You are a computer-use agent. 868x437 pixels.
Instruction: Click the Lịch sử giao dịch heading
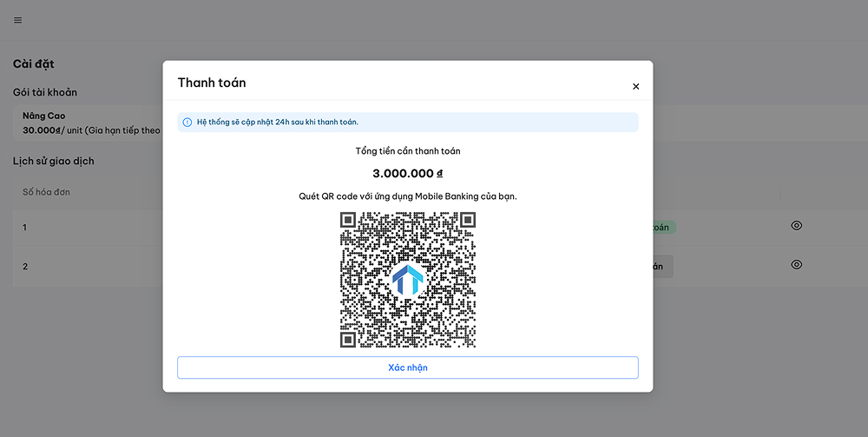(x=53, y=162)
